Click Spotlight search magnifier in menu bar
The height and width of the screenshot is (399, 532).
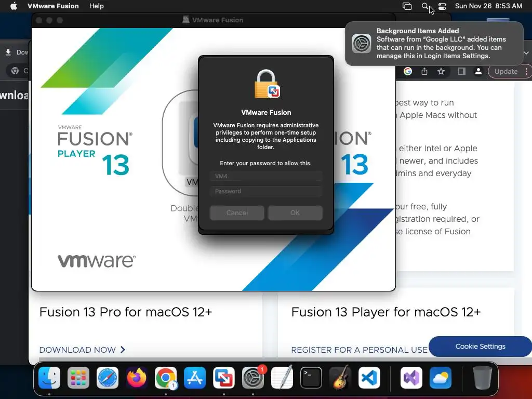pos(425,6)
